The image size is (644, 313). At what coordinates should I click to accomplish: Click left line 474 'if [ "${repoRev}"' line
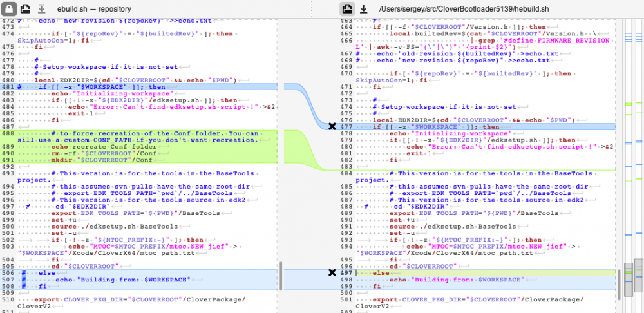pos(144,33)
